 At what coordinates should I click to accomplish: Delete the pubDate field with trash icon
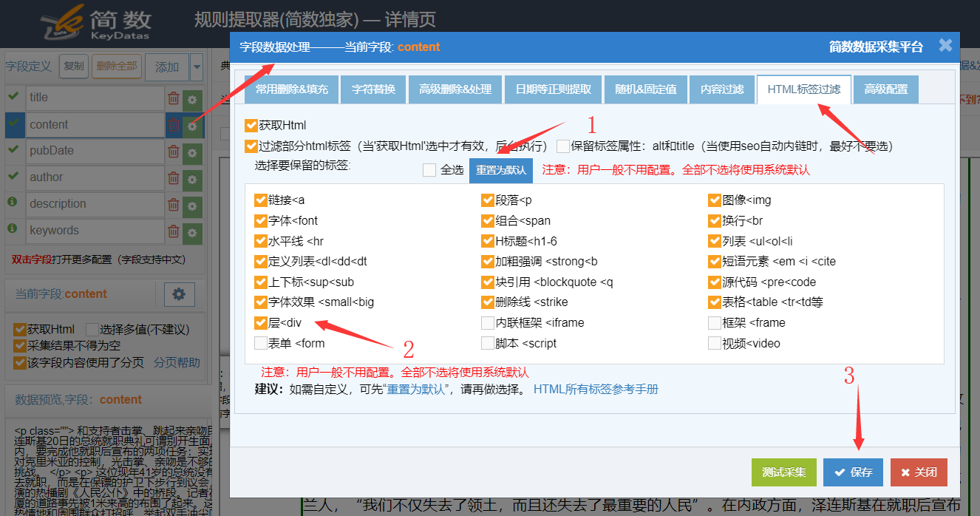(173, 152)
